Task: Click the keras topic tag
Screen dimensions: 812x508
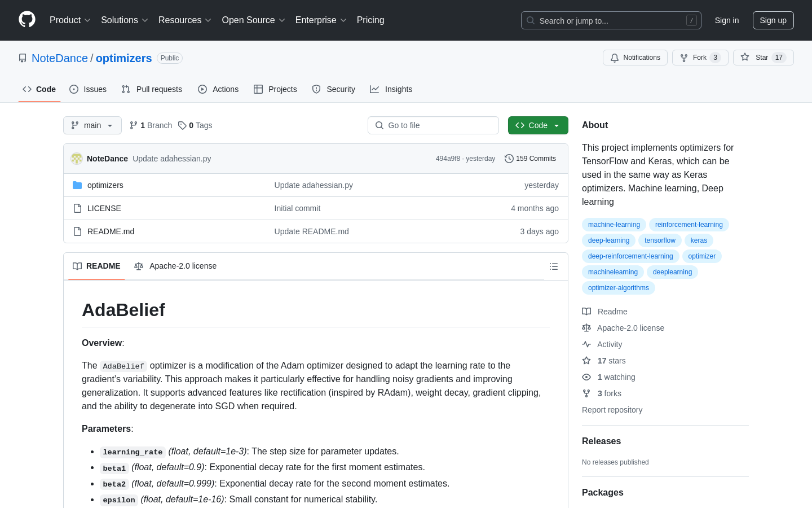Action: click(699, 240)
